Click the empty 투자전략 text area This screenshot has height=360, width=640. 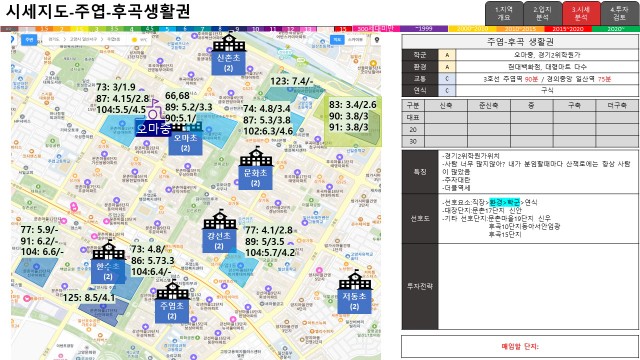(x=538, y=287)
